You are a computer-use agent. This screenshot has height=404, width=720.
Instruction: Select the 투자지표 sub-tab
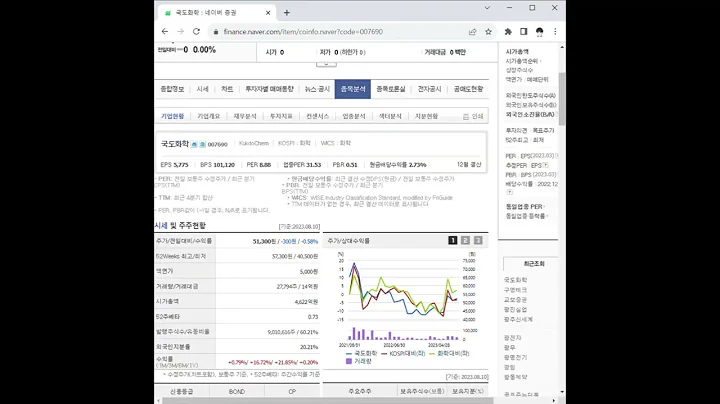(281, 117)
